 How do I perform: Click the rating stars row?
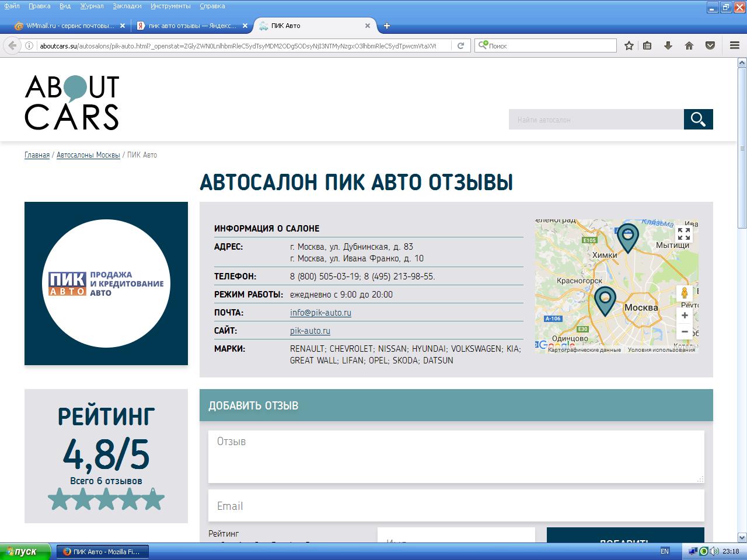(x=106, y=500)
